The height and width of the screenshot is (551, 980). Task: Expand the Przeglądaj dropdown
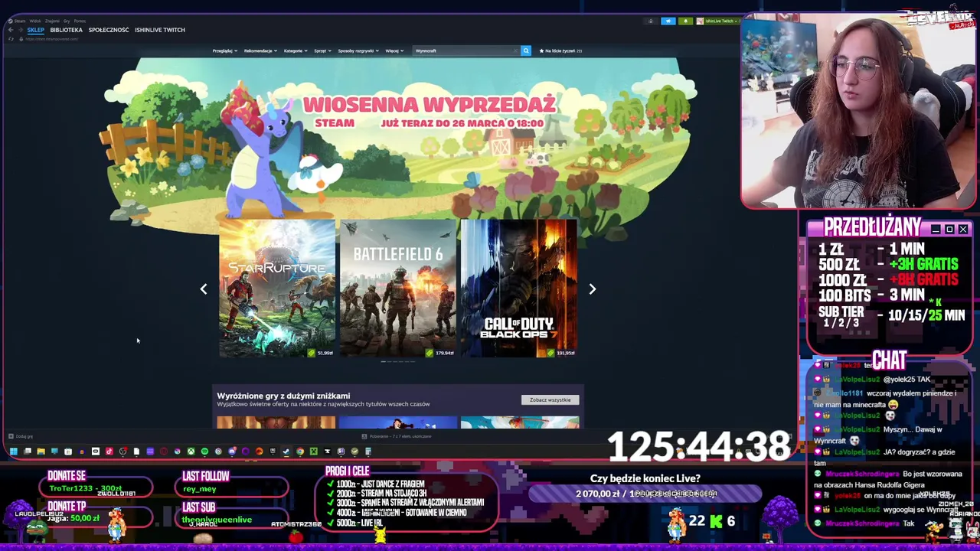point(224,51)
